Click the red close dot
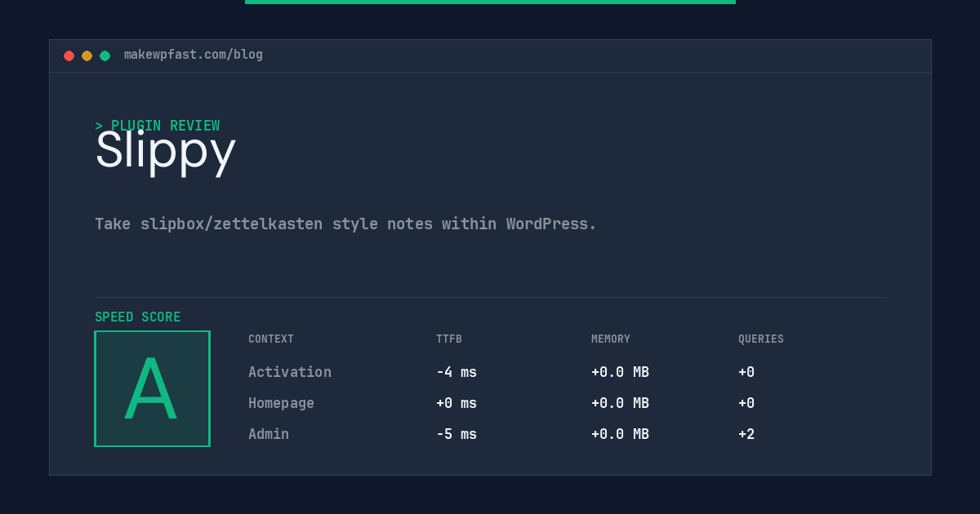 69,55
